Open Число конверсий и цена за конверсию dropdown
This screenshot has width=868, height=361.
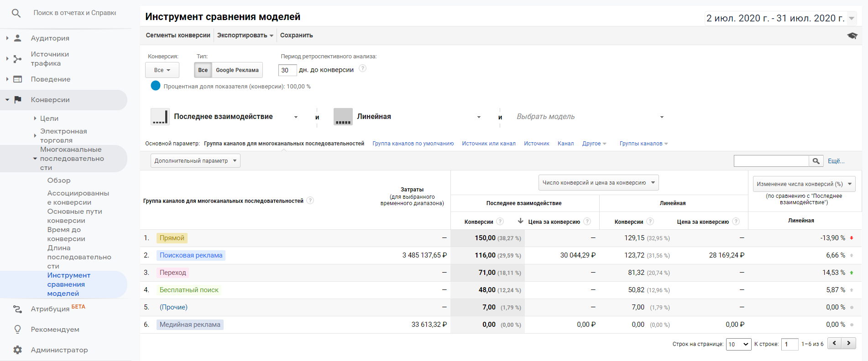coord(598,183)
